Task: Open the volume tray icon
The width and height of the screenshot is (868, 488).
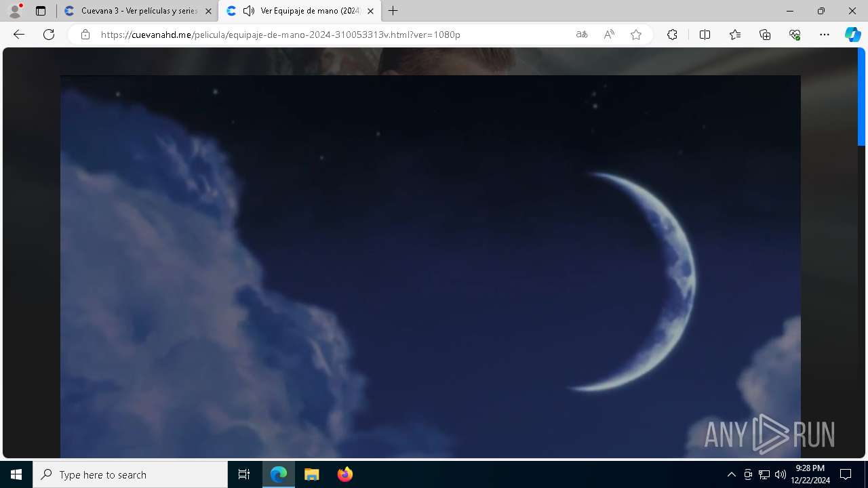Action: pos(780,474)
